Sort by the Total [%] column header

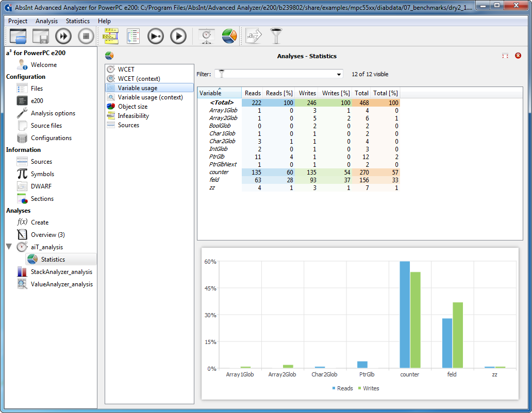[385, 93]
